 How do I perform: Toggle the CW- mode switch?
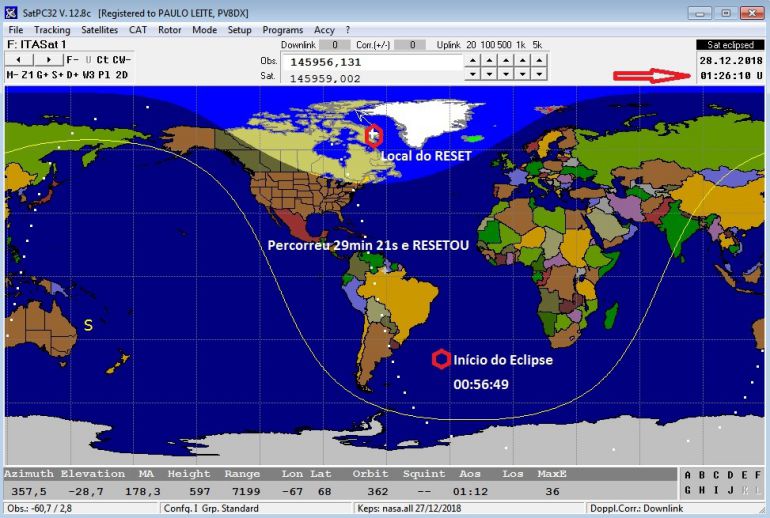pos(121,60)
